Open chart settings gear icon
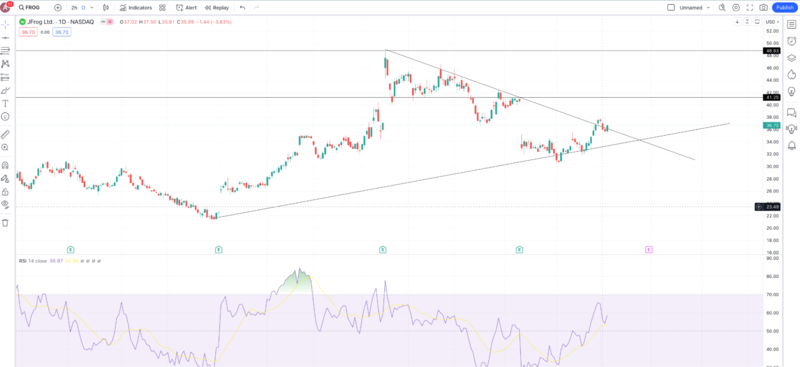Screen dimensions: 800x367 click(736, 8)
